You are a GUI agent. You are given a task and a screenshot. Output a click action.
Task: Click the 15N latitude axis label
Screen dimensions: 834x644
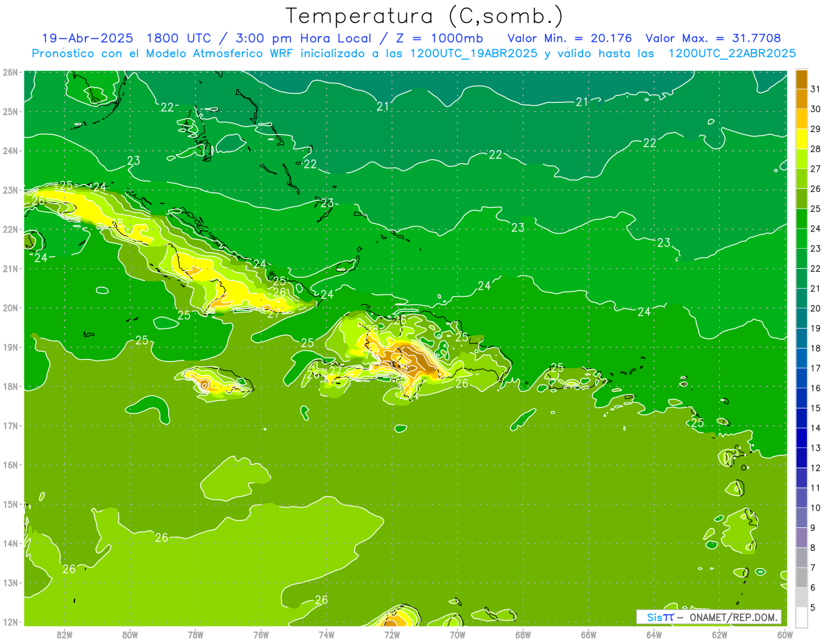[x=10, y=504]
